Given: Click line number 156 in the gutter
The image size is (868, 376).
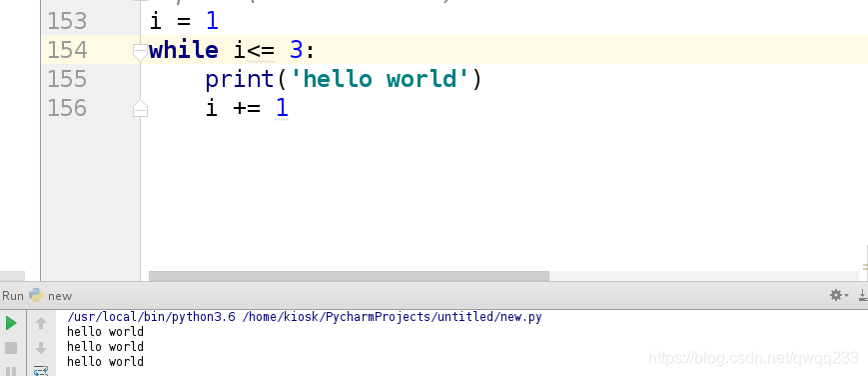Looking at the screenshot, I should (x=67, y=108).
